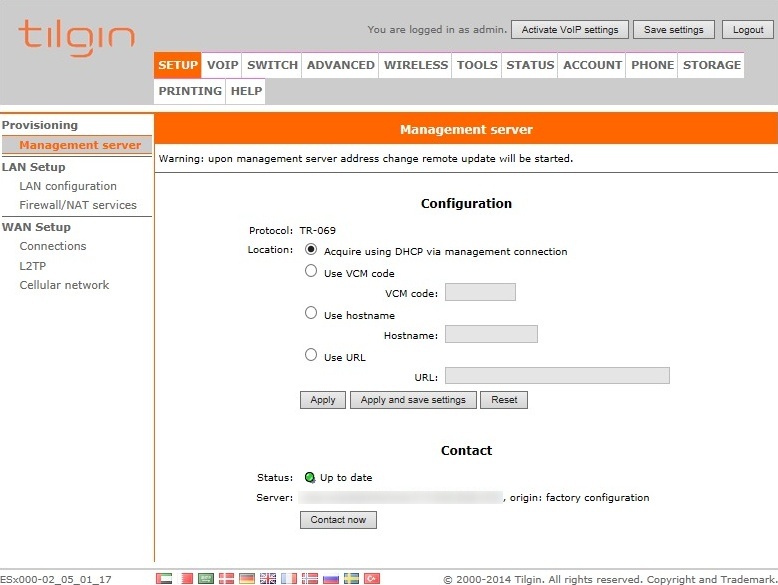778x585 pixels.
Task: Click Activate VoIP settings button
Action: [x=570, y=30]
